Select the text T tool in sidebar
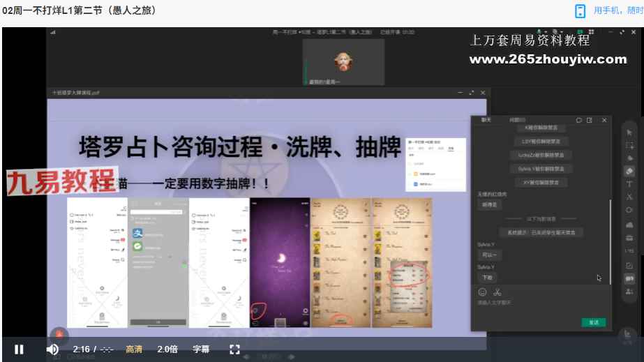 coord(630,184)
